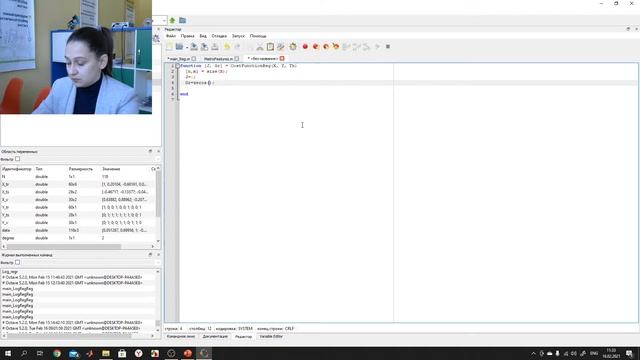
Task: Click the debug Step In icon
Action: tap(356, 47)
